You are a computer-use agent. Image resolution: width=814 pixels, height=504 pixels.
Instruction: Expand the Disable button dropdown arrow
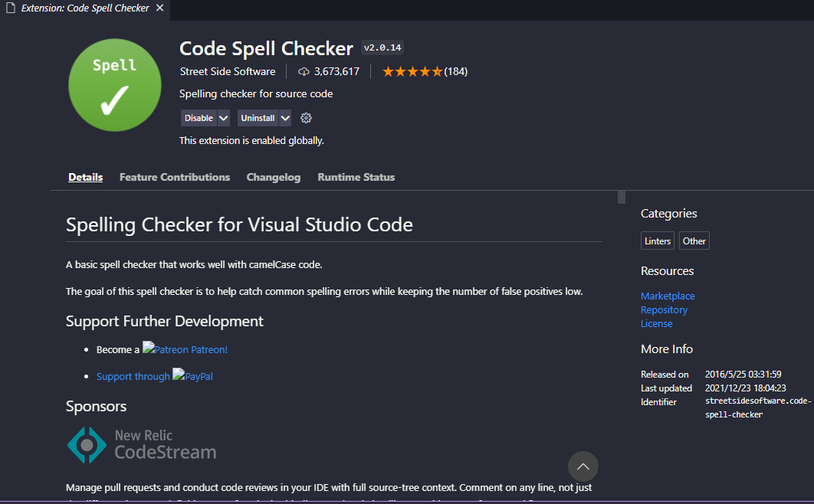224,118
